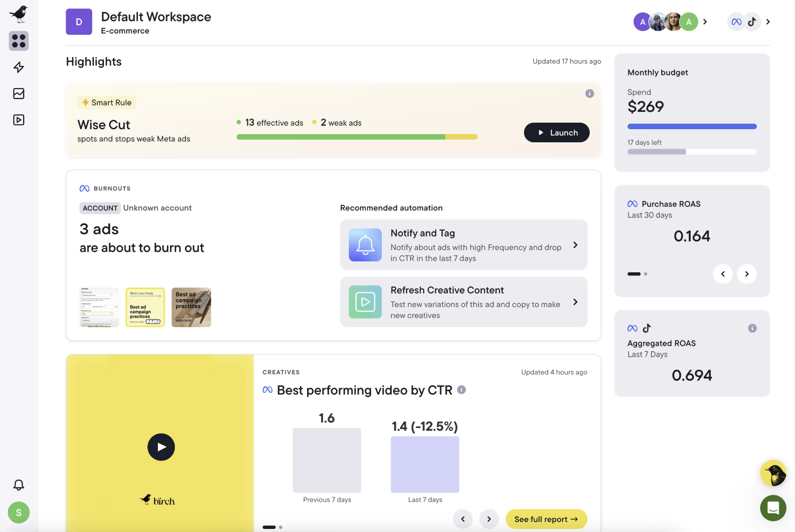
Task: Go to next Purchase ROAS metric
Action: (746, 274)
